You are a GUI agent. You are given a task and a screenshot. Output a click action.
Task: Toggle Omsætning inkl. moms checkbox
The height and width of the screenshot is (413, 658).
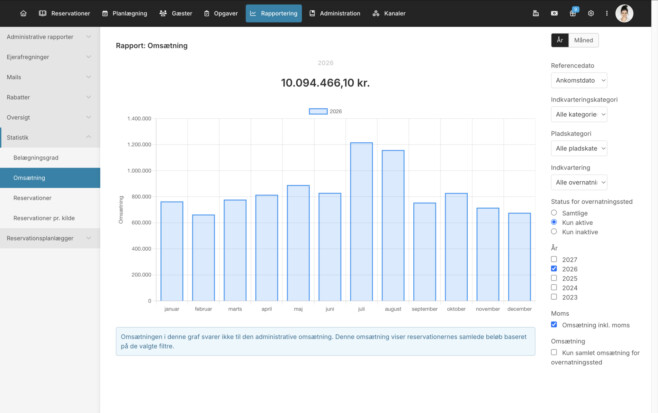[554, 324]
